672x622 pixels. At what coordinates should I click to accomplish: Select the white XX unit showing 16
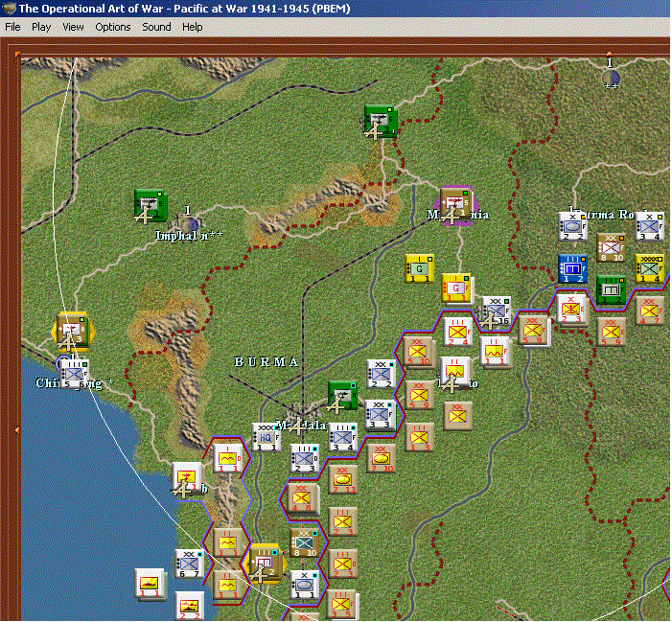click(x=496, y=310)
